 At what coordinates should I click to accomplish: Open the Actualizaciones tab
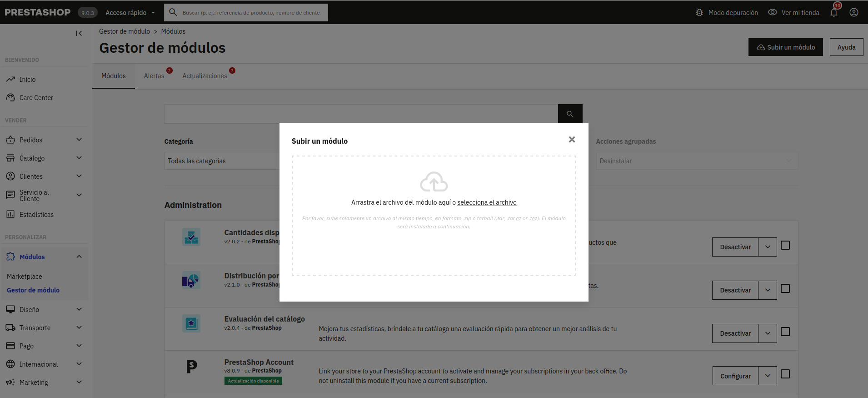(x=205, y=76)
